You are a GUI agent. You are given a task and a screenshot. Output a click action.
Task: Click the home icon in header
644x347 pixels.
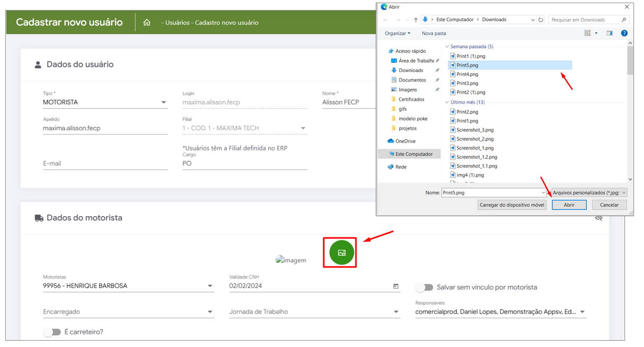[x=147, y=23]
